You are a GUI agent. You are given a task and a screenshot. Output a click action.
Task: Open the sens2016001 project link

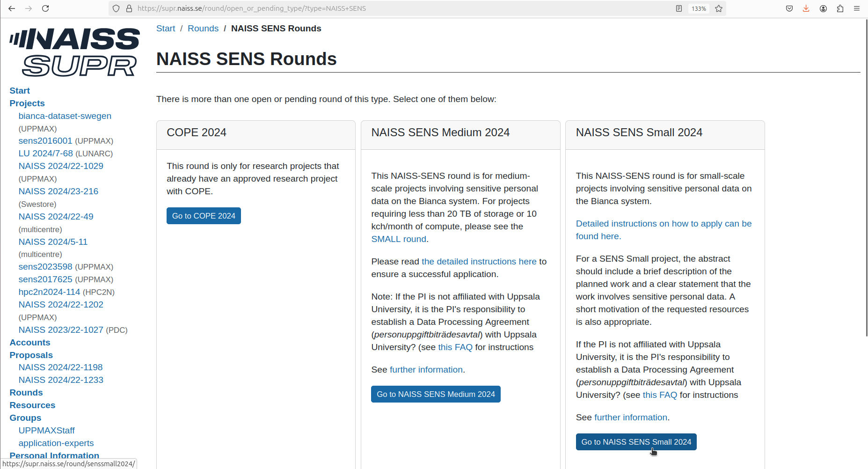pyautogui.click(x=45, y=140)
